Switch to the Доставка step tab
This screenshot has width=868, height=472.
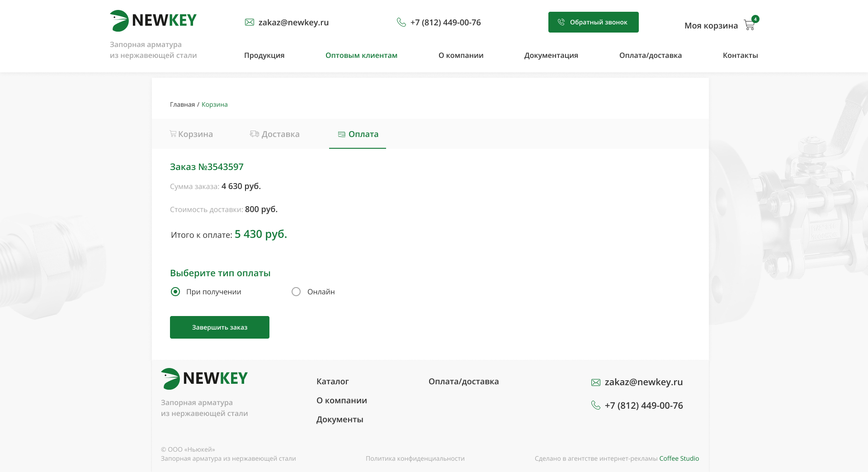275,134
